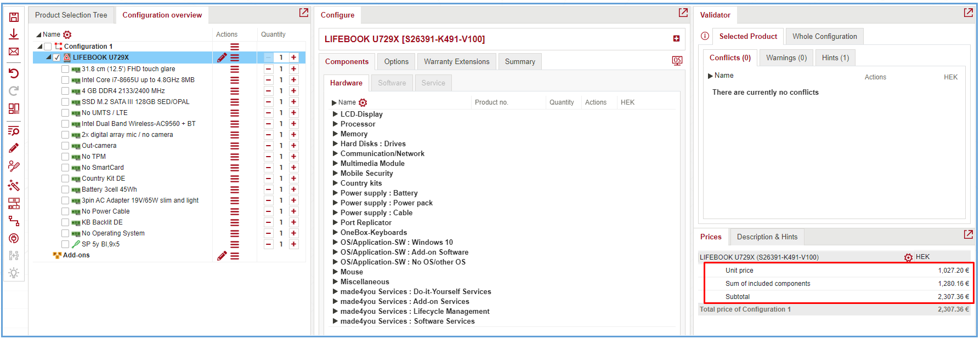This screenshot has width=980, height=339.
Task: Pop out the Configure panel
Action: [x=683, y=13]
